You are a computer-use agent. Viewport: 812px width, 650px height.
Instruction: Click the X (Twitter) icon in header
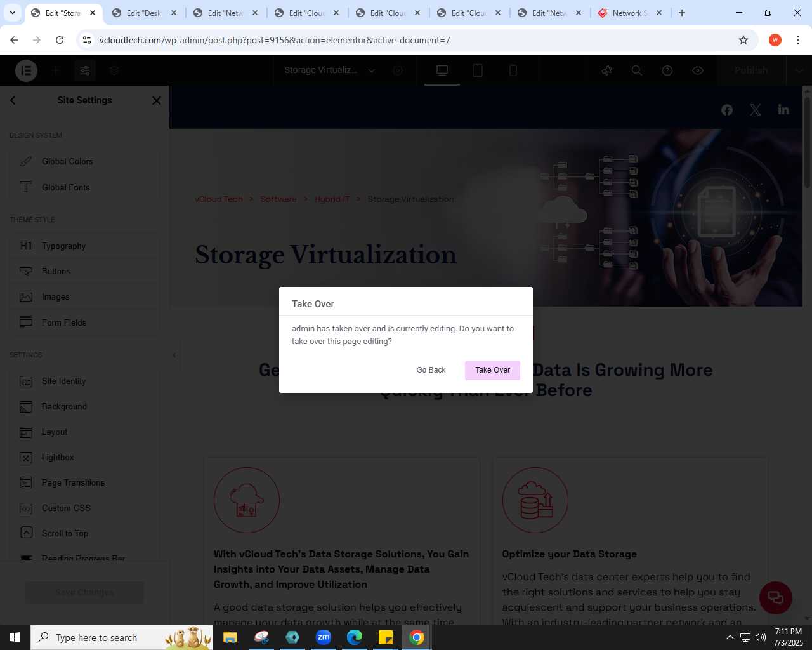(755, 110)
